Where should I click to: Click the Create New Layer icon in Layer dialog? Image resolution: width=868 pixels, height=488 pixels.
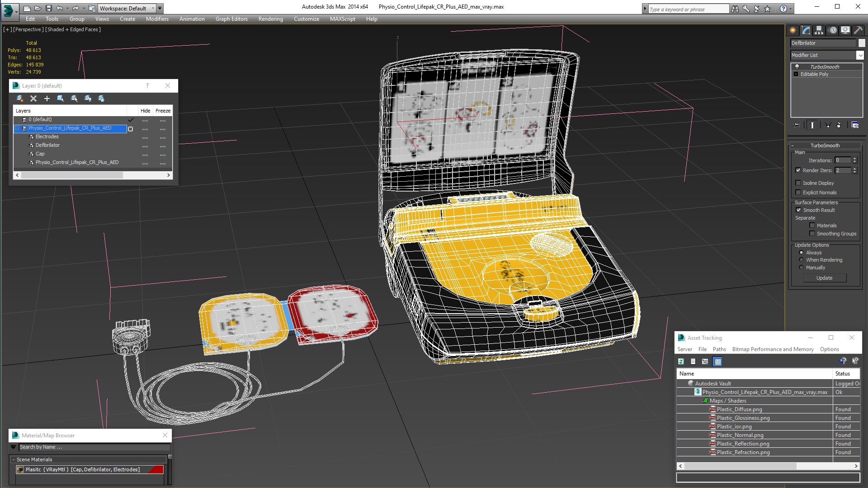pos(20,99)
